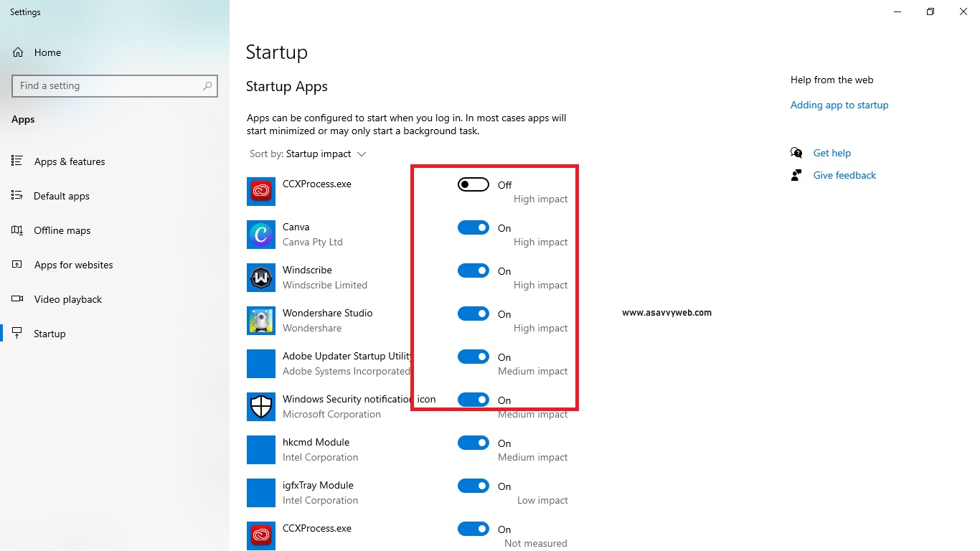Click the Get help link

(x=831, y=153)
